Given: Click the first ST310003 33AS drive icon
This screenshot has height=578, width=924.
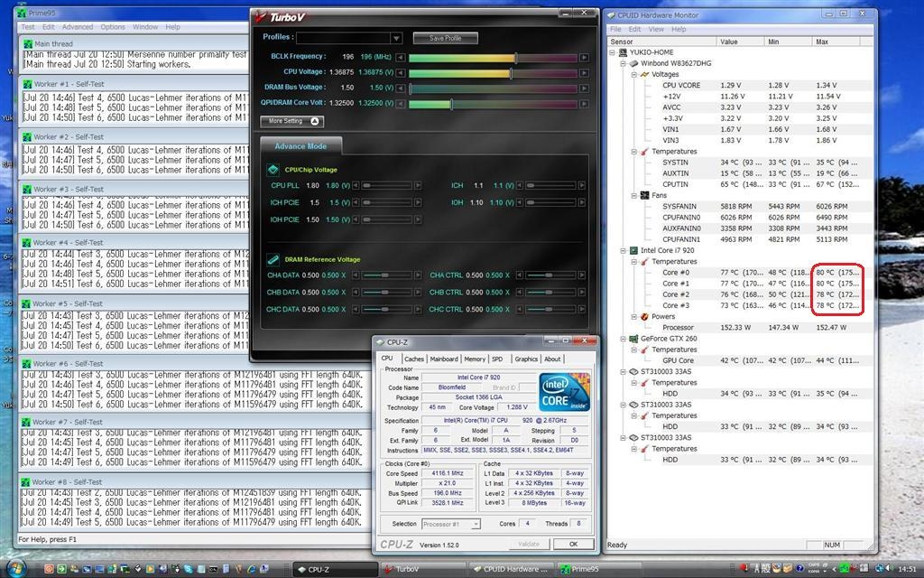Looking at the screenshot, I should 633,371.
